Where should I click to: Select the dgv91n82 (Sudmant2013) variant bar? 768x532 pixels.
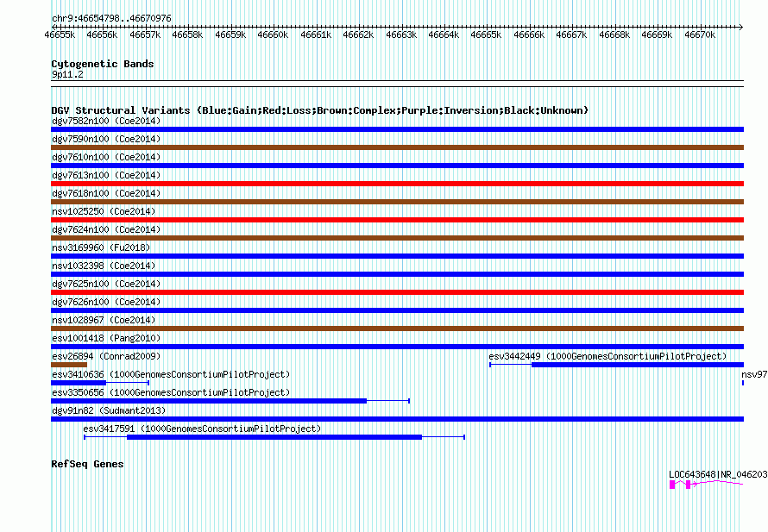(397, 419)
